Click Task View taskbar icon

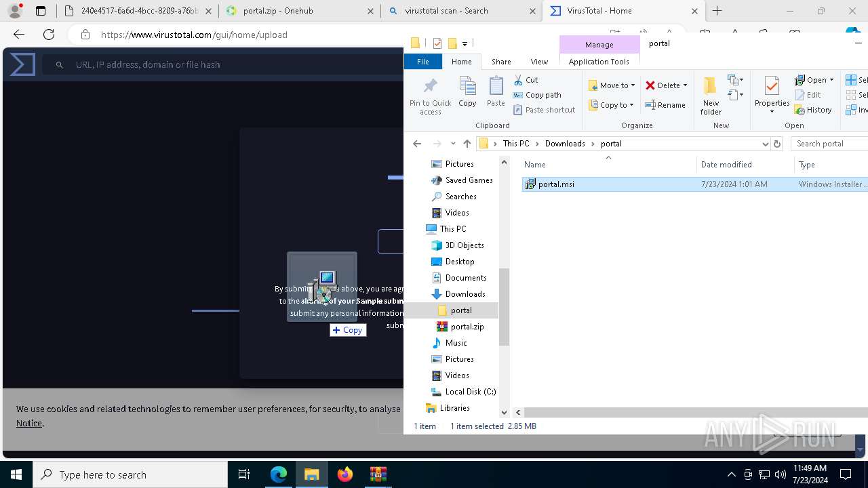coord(244,474)
